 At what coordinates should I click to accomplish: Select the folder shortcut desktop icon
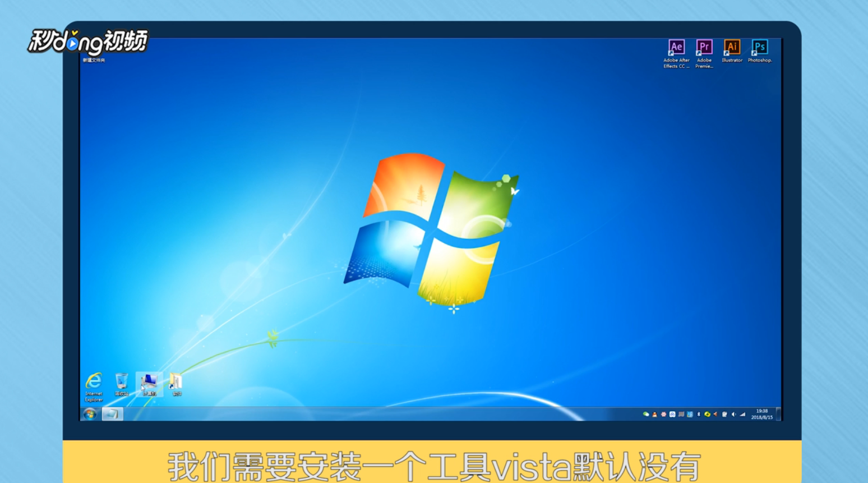[176, 384]
